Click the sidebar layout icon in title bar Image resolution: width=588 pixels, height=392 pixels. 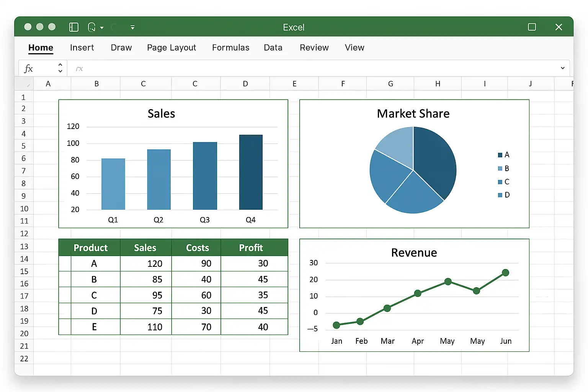73,27
